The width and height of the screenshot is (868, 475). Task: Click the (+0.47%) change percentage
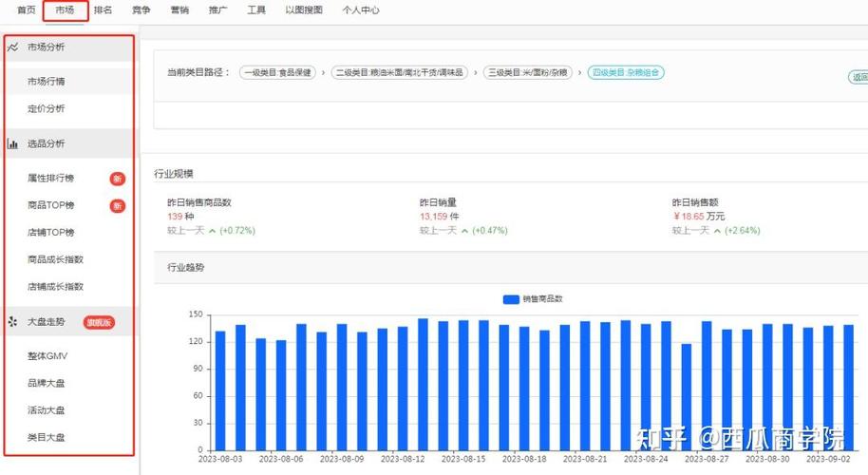coord(490,231)
